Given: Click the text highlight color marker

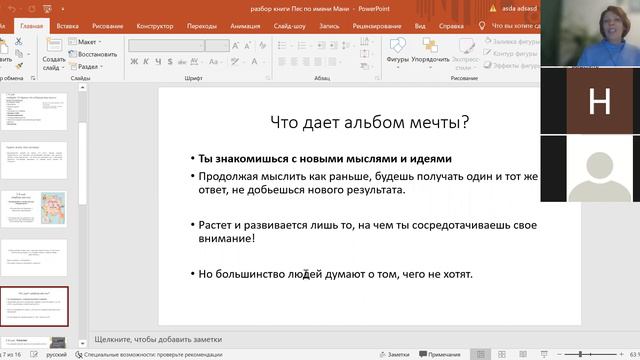Looking at the screenshot, I should pyautogui.click(x=234, y=62).
